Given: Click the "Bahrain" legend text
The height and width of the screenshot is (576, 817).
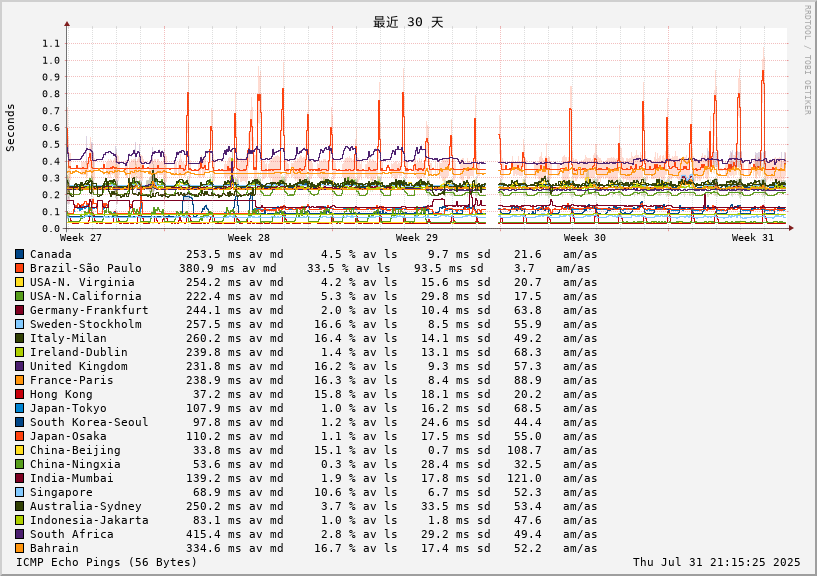Looking at the screenshot, I should click(x=54, y=548).
